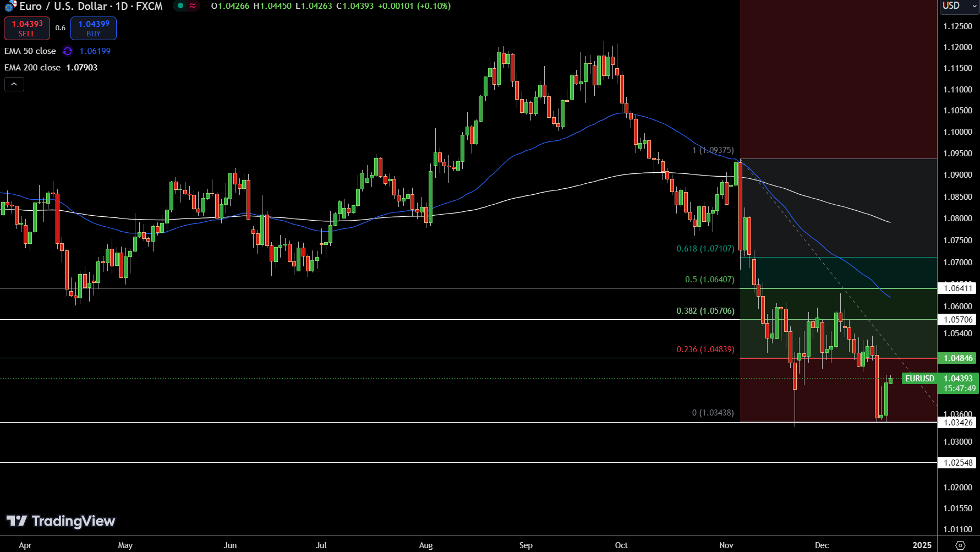Click the purple refresh icon beside EMA 50
Screen dimensions: 980x552
pos(68,51)
